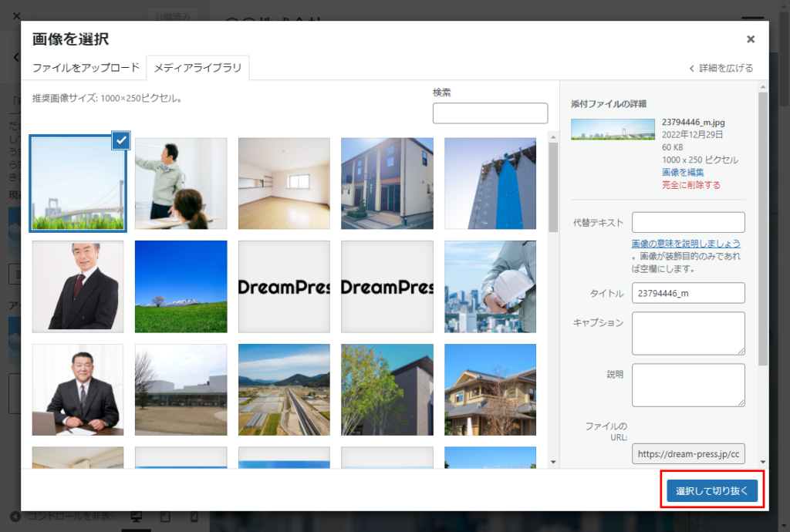Click the キャプション text area
This screenshot has height=532, width=790.
pyautogui.click(x=688, y=333)
